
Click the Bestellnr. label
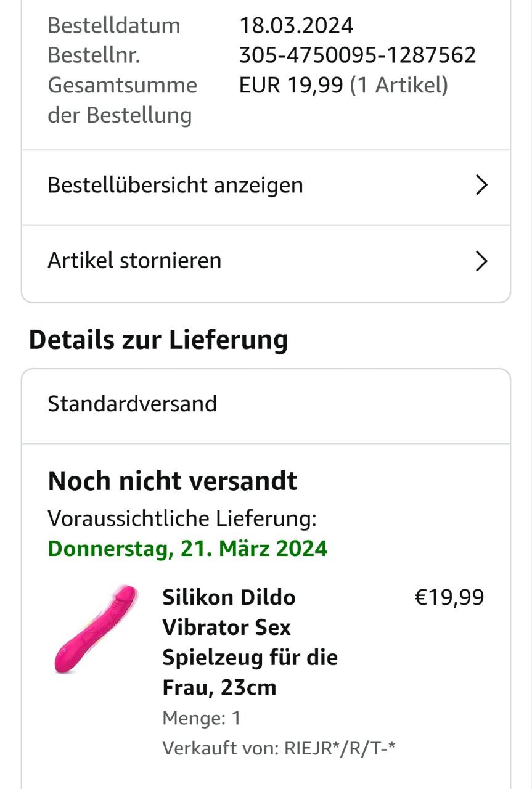pos(94,55)
